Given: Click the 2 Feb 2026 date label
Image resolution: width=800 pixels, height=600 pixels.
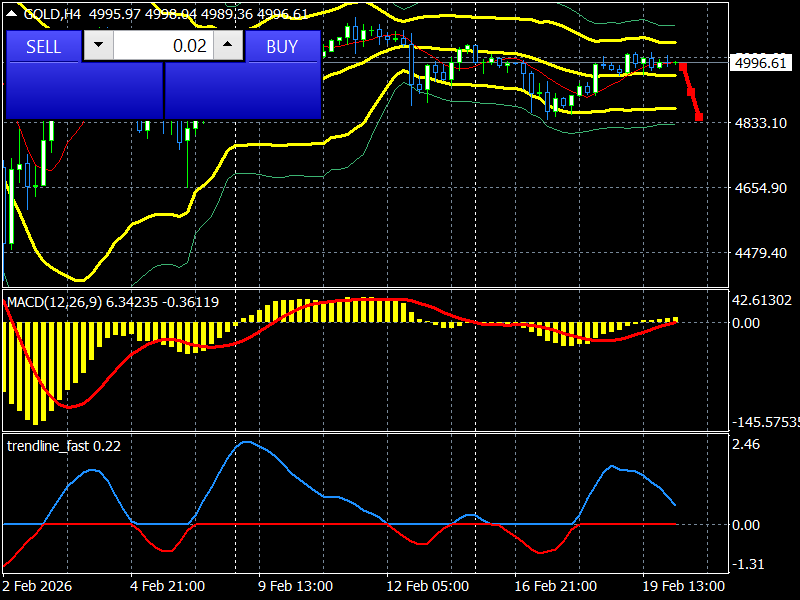Looking at the screenshot, I should point(37,586).
